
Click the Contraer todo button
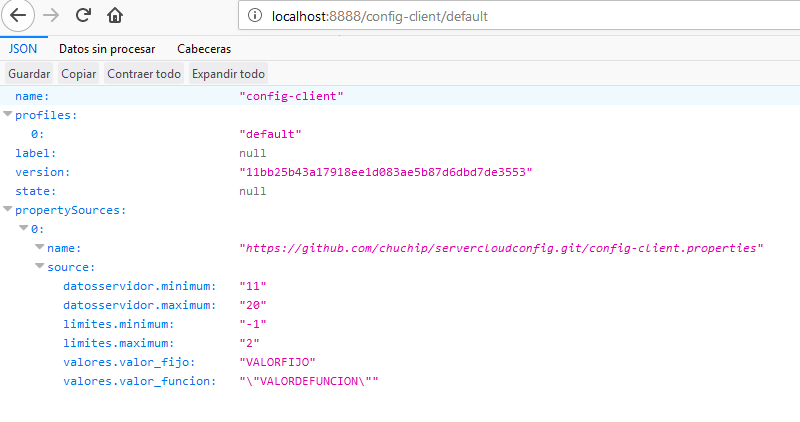coord(144,74)
